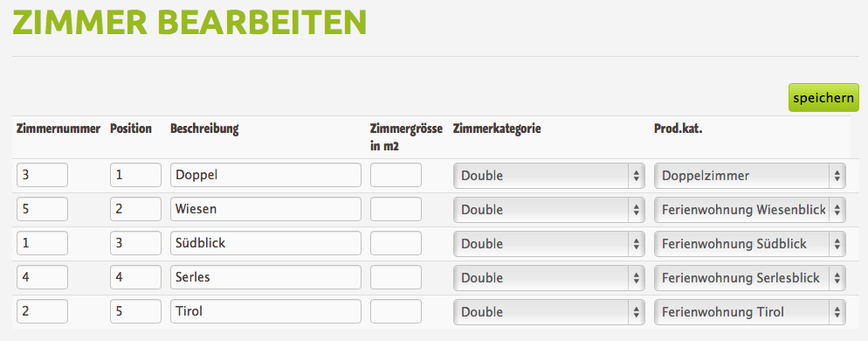Click the green speichern button

tap(823, 98)
